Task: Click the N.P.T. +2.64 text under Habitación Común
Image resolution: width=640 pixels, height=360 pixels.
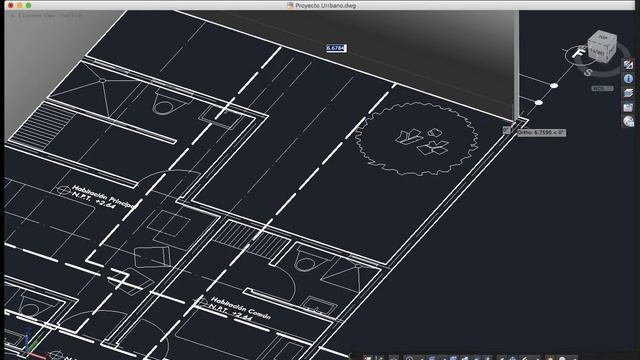Action: pyautogui.click(x=231, y=313)
